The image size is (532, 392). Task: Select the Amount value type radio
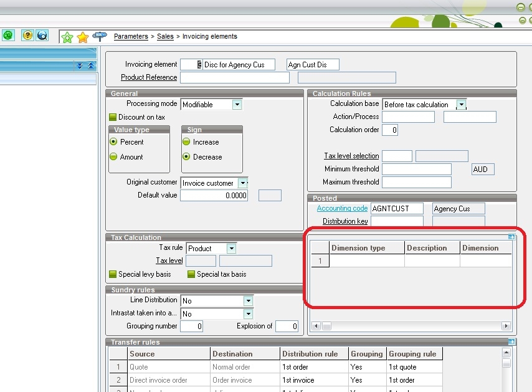pyautogui.click(x=113, y=156)
